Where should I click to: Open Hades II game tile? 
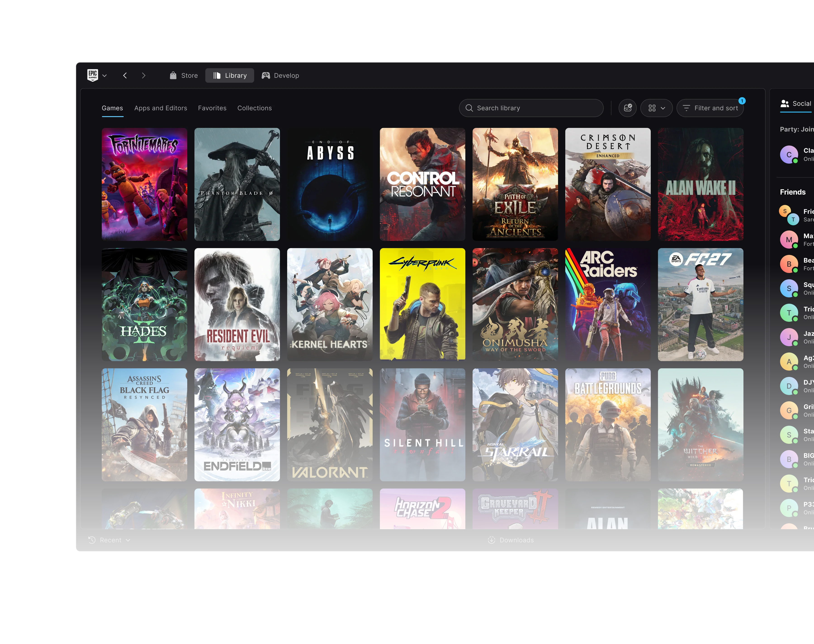pyautogui.click(x=144, y=305)
